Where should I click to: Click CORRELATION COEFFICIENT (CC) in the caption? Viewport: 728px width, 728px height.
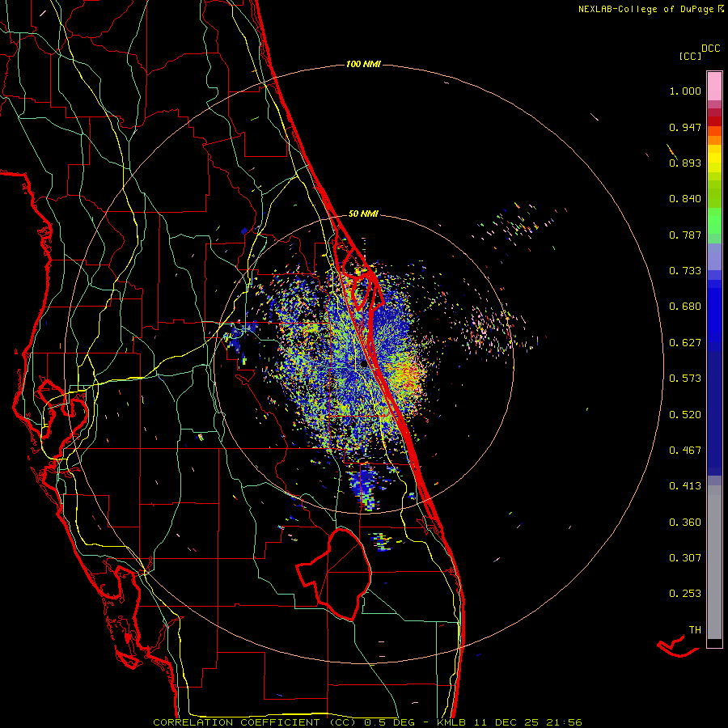pos(254,722)
